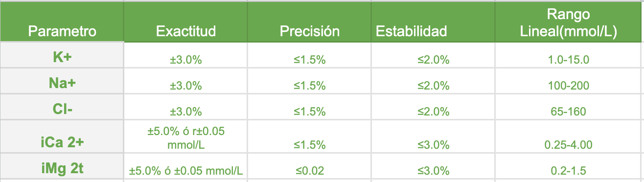Image resolution: width=644 pixels, height=182 pixels.
Task: Click the 0.25-4.00 range cell
Action: point(569,136)
